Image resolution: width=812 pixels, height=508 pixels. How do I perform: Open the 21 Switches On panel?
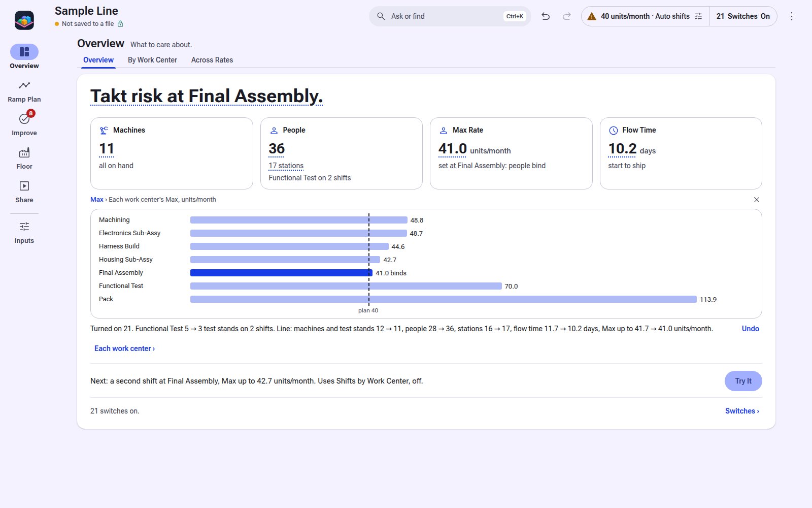[x=743, y=16]
